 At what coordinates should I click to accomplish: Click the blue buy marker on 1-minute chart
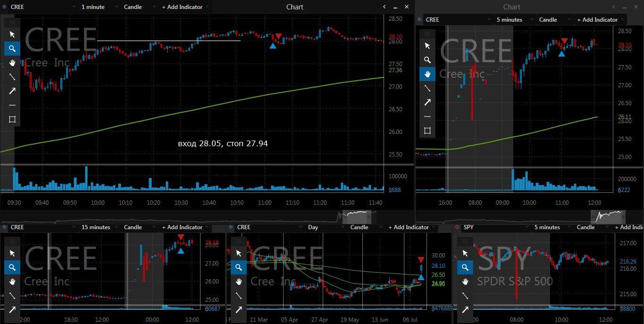(273, 46)
